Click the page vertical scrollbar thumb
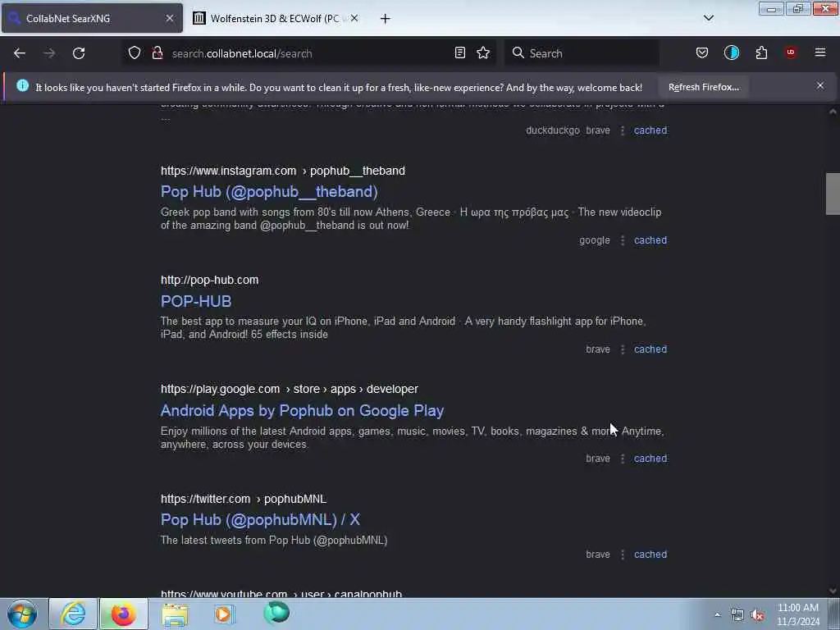Screen dimensions: 840x630 [833, 194]
